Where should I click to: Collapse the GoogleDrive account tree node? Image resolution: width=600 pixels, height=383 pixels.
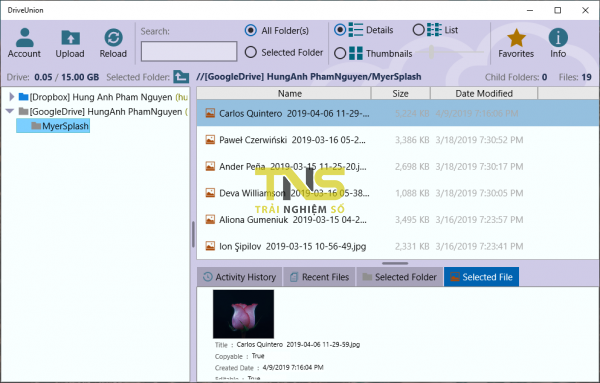pos(10,111)
